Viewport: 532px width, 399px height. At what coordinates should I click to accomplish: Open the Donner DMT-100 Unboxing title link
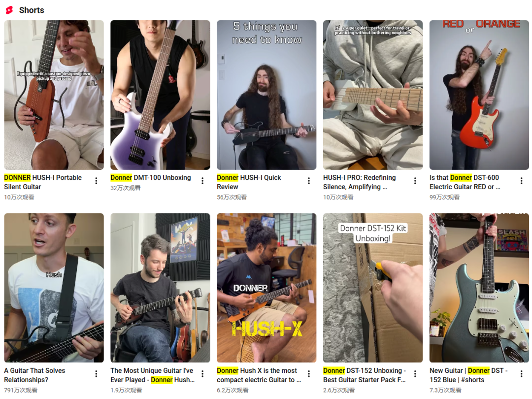click(x=151, y=178)
